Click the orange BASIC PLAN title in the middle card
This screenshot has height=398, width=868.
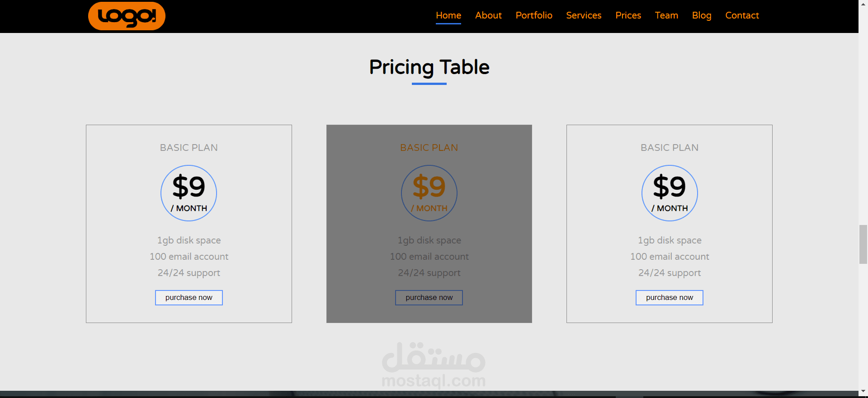pyautogui.click(x=429, y=148)
